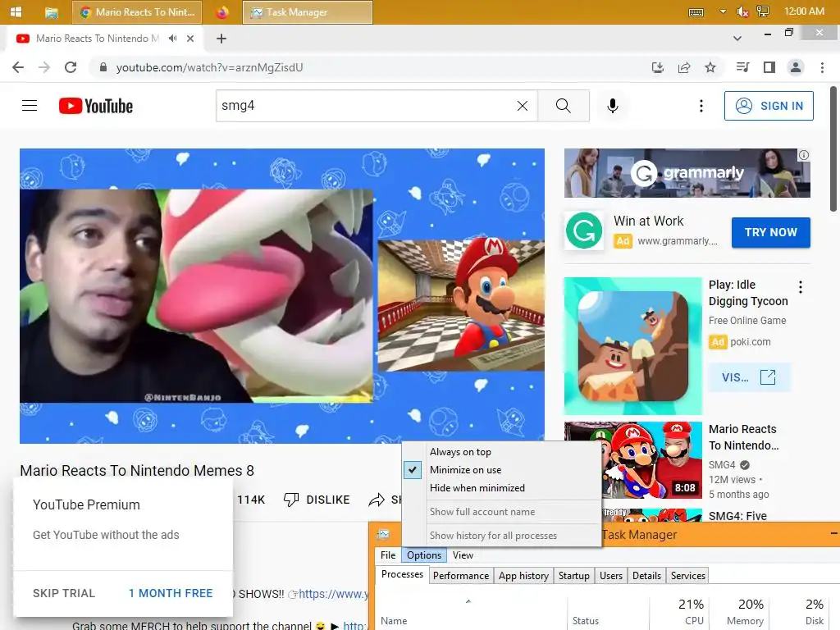Close the Mario Reacts browser tab
Viewport: 840px width, 630px height.
click(x=190, y=39)
